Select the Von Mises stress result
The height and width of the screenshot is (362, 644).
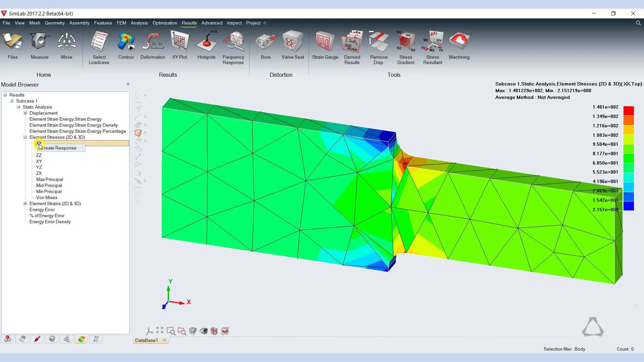pyautogui.click(x=47, y=197)
